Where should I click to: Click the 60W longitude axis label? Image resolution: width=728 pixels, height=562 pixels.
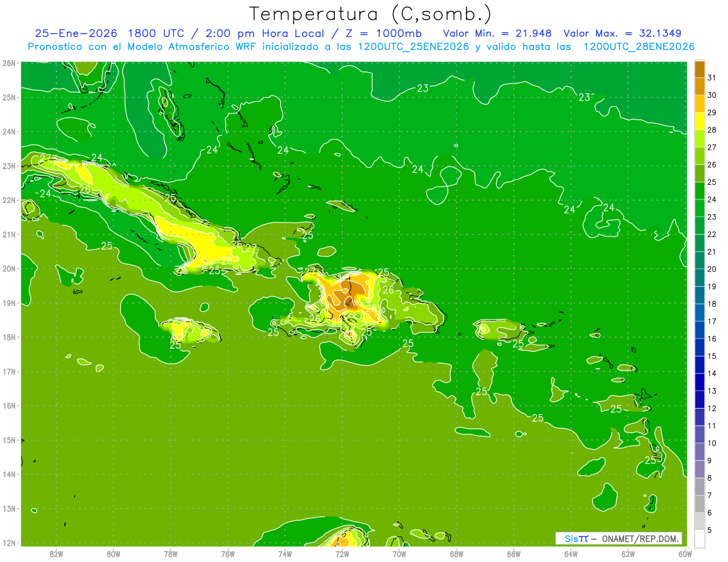[x=685, y=554]
